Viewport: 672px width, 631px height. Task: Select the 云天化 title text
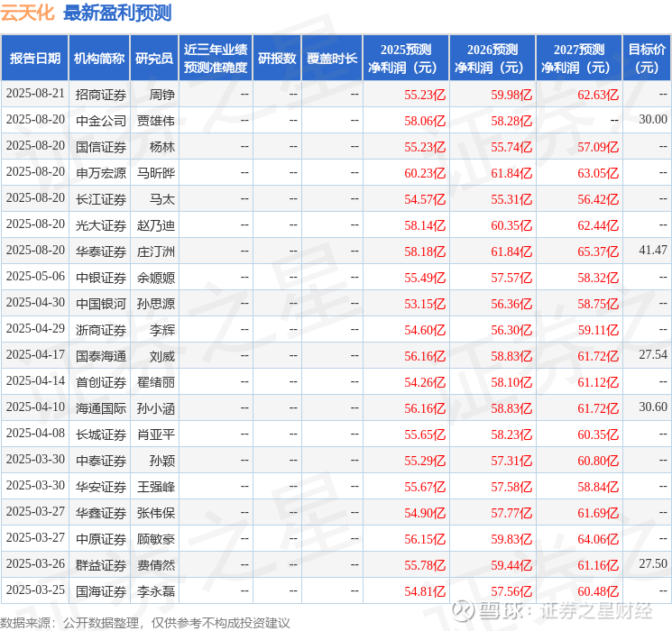tap(27, 13)
